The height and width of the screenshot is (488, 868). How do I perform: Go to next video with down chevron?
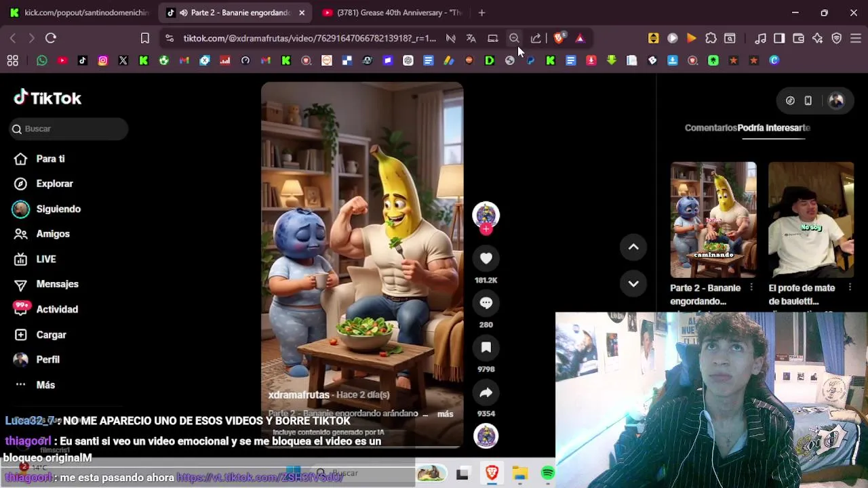point(633,284)
